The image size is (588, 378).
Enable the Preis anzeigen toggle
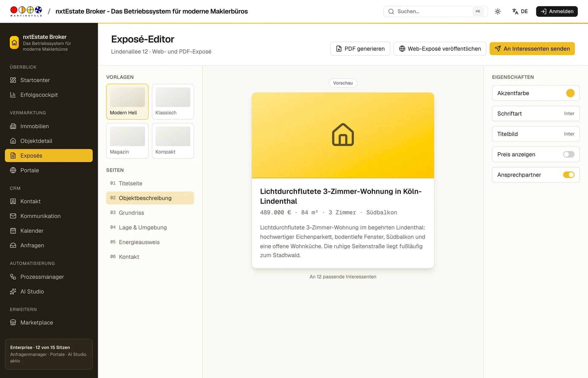[569, 155]
